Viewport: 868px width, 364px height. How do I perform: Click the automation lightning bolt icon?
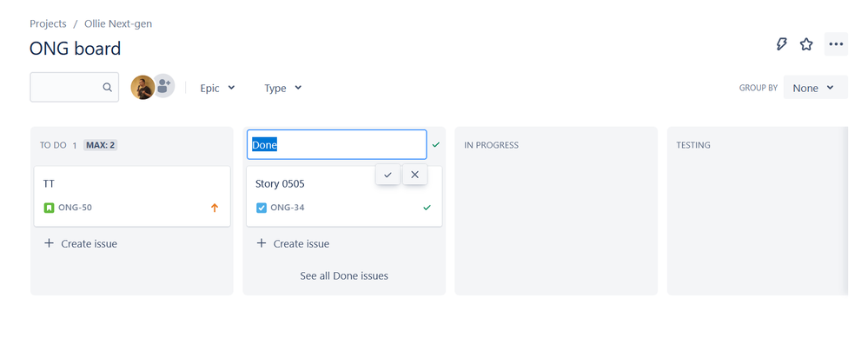click(x=781, y=44)
